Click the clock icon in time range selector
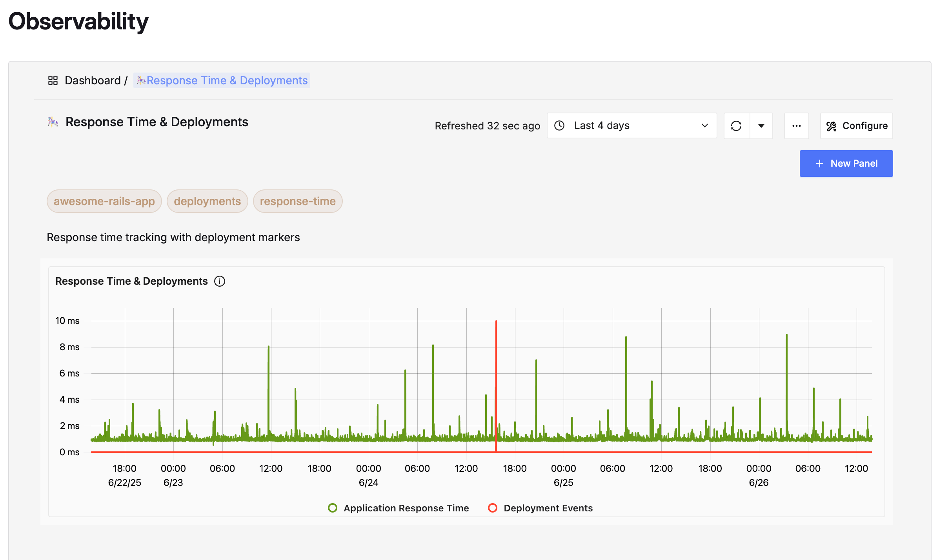 click(x=559, y=125)
